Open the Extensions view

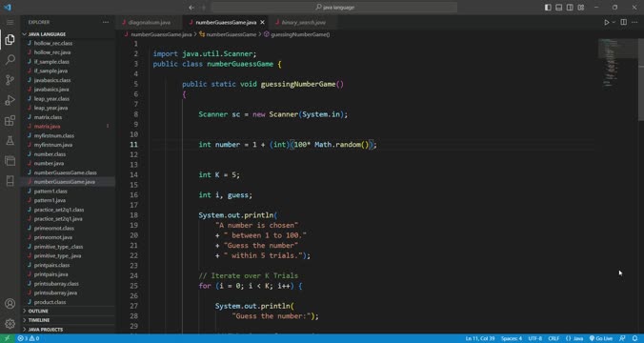pyautogui.click(x=10, y=120)
